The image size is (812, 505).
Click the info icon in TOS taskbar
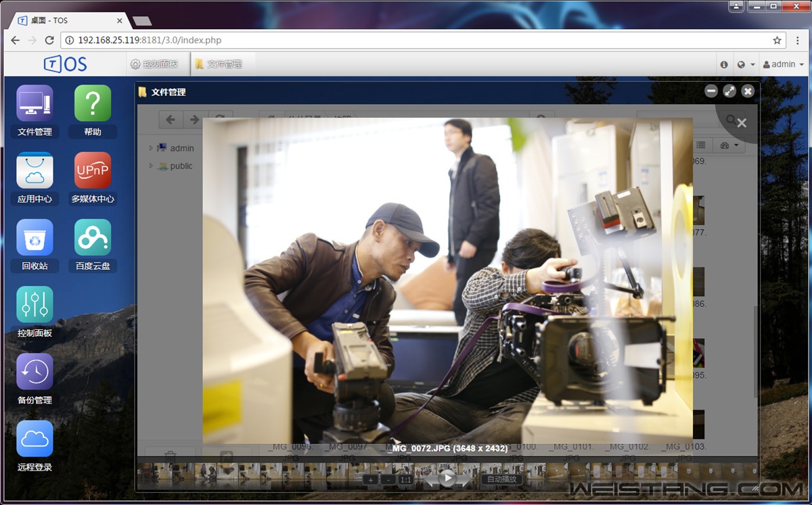tap(724, 64)
